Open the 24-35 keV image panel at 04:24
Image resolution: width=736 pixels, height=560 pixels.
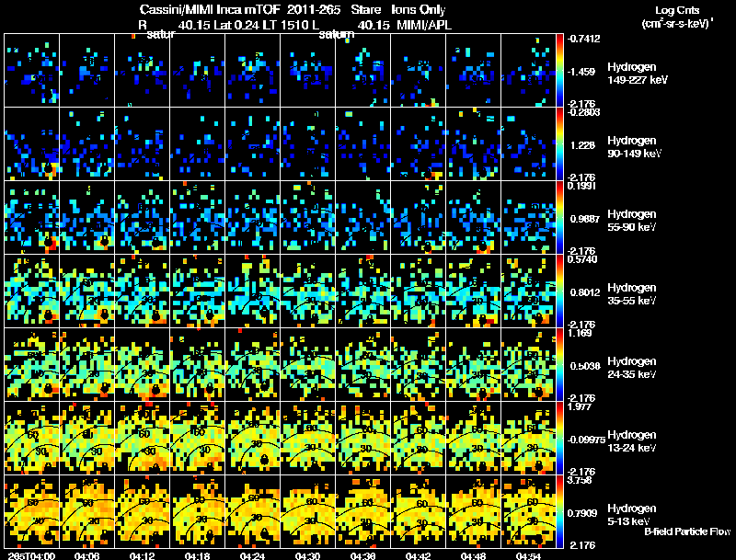[x=252, y=364]
